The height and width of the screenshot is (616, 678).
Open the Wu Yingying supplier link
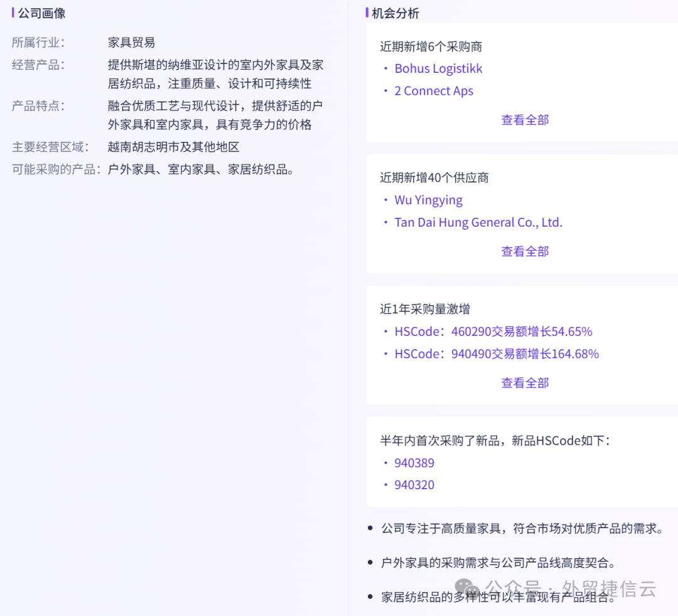coord(428,200)
